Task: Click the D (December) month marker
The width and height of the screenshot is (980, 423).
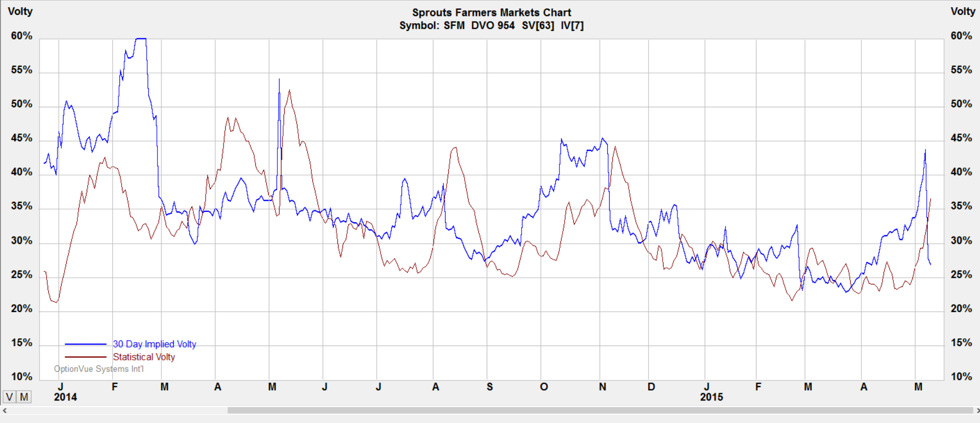Action: pos(651,387)
